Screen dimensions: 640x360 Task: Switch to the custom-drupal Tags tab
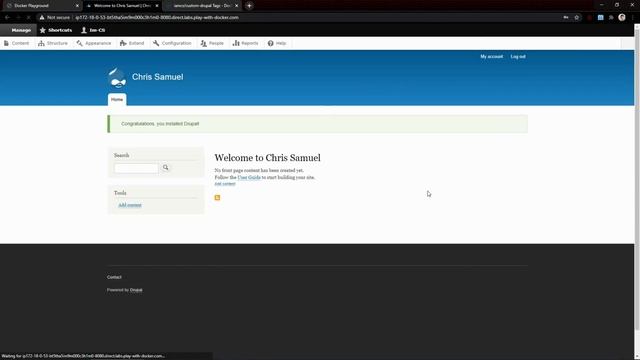click(x=202, y=6)
